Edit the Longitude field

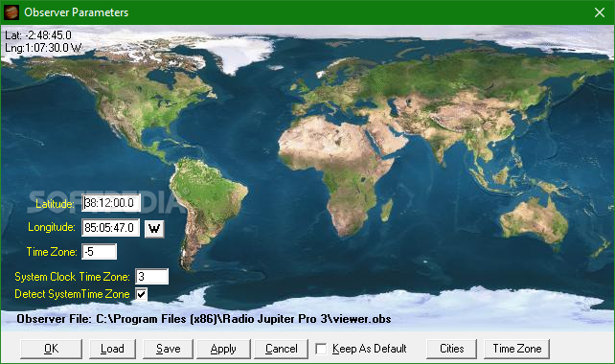110,228
